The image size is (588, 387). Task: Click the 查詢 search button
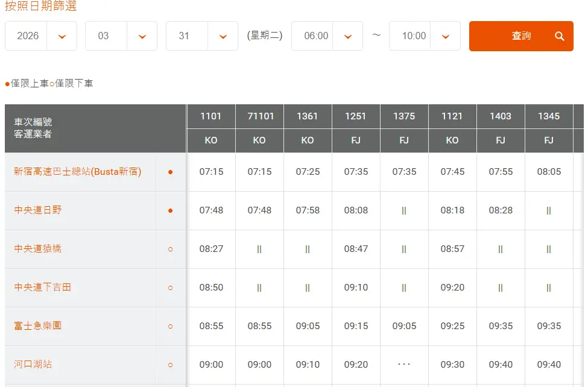click(521, 36)
